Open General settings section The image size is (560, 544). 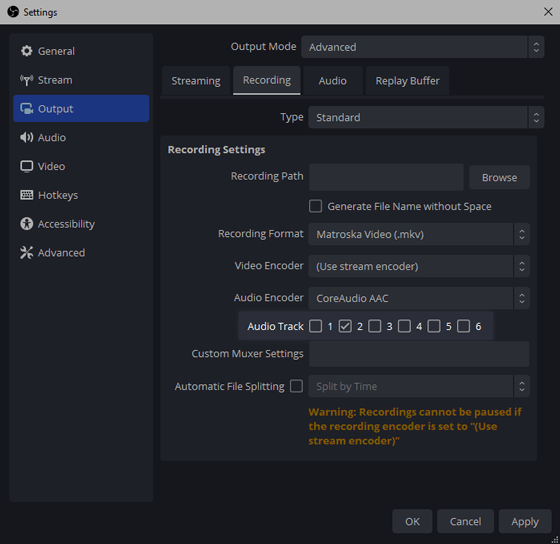coord(81,51)
